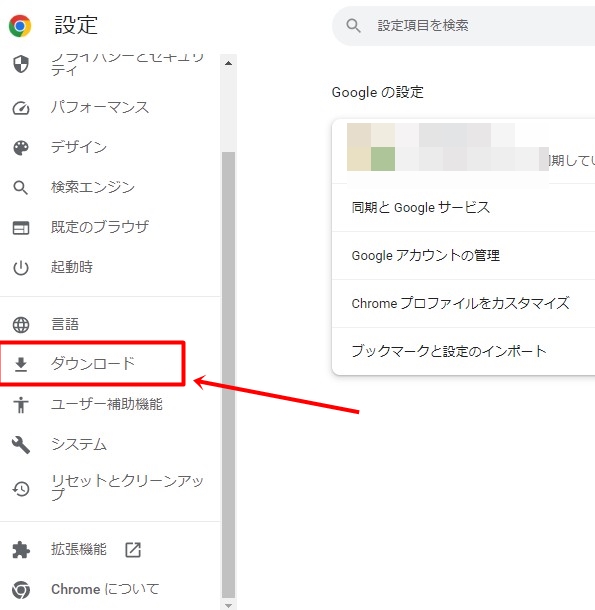Open 同期と Google サービス
Viewport: 595px width, 610px height.
click(x=463, y=207)
